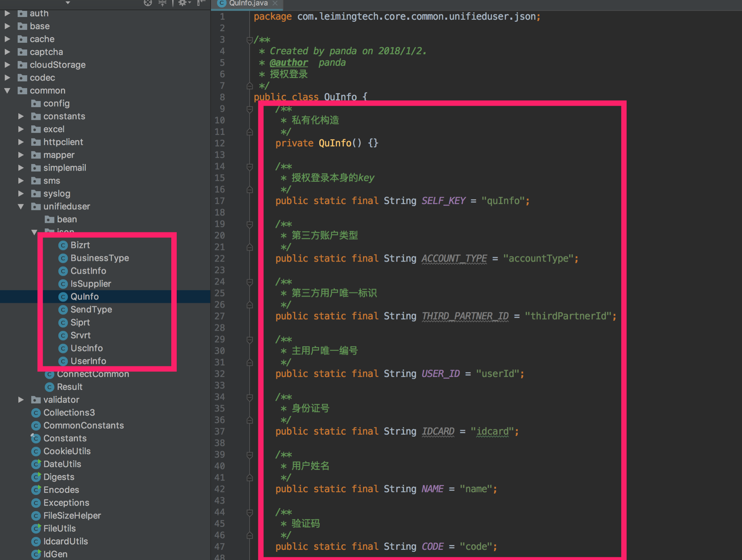Select the codec folder
Viewport: 742px width, 560px height.
pyautogui.click(x=42, y=78)
